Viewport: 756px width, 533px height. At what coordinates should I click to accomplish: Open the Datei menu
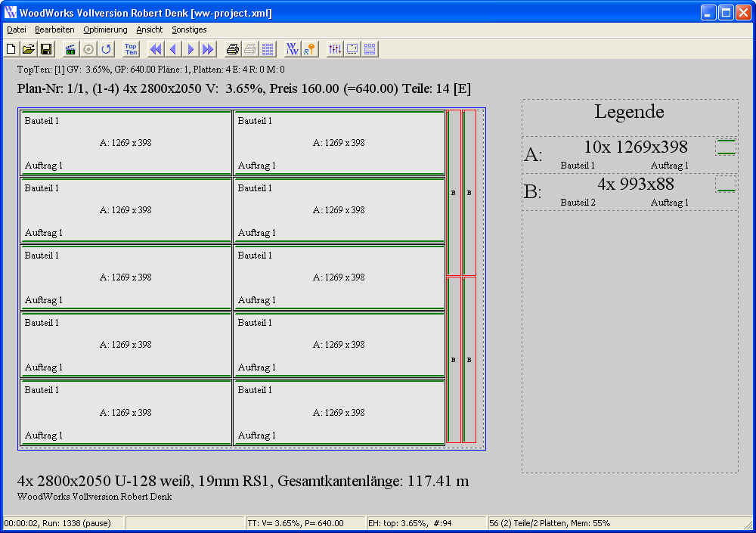pyautogui.click(x=16, y=29)
